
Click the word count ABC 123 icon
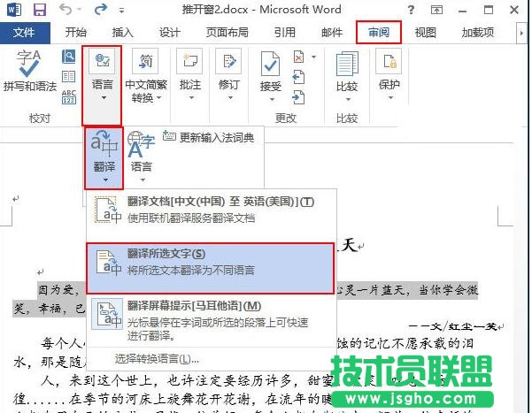pyautogui.click(x=68, y=96)
